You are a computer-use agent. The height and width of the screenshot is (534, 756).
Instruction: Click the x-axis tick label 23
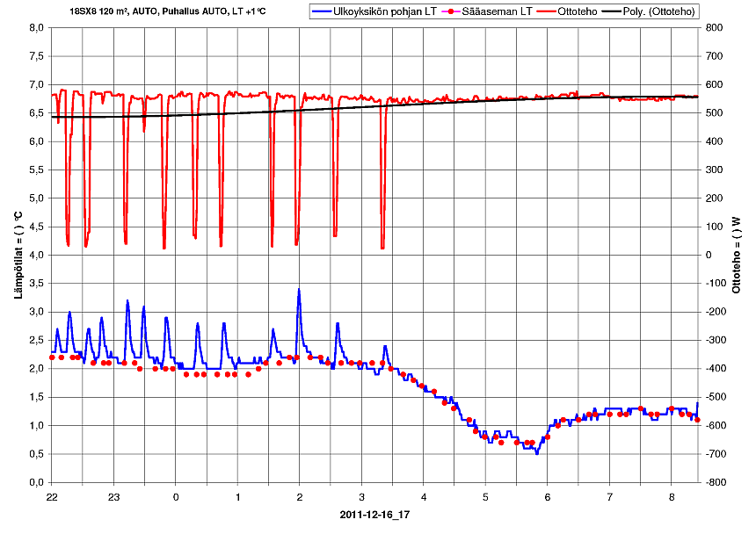pos(113,497)
